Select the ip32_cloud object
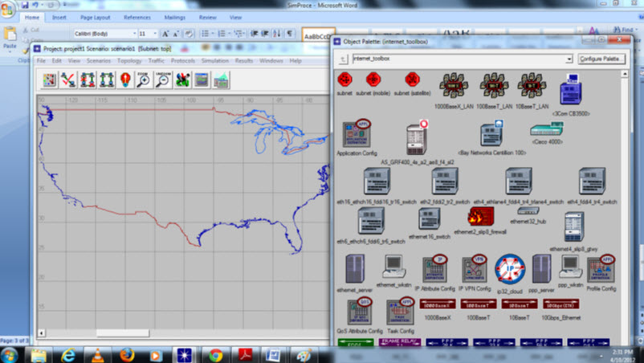The image size is (644, 363). (510, 269)
